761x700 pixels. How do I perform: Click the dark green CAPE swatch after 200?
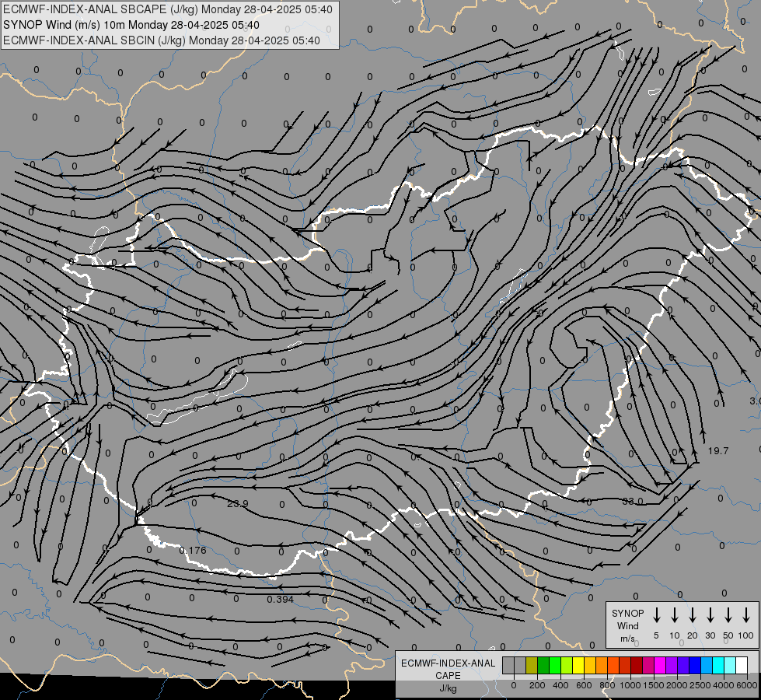tap(543, 665)
